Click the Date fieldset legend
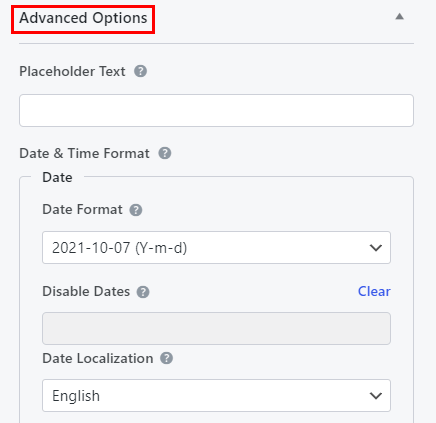Viewport: 436px width, 423px height. (x=57, y=177)
